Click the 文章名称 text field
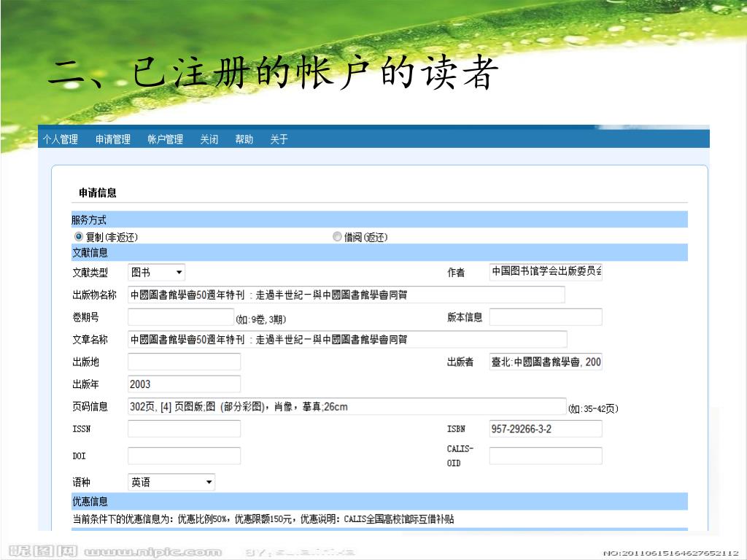The width and height of the screenshot is (747, 560). pyautogui.click(x=347, y=339)
